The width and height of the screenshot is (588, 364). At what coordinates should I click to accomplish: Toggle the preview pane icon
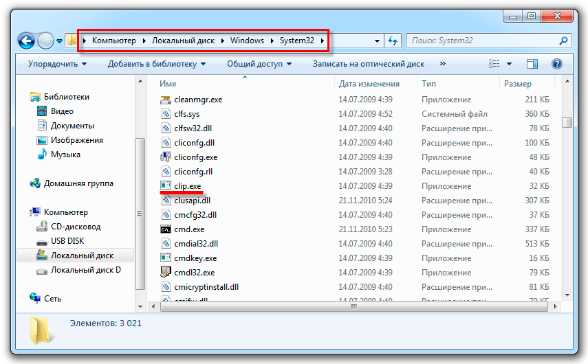[532, 64]
